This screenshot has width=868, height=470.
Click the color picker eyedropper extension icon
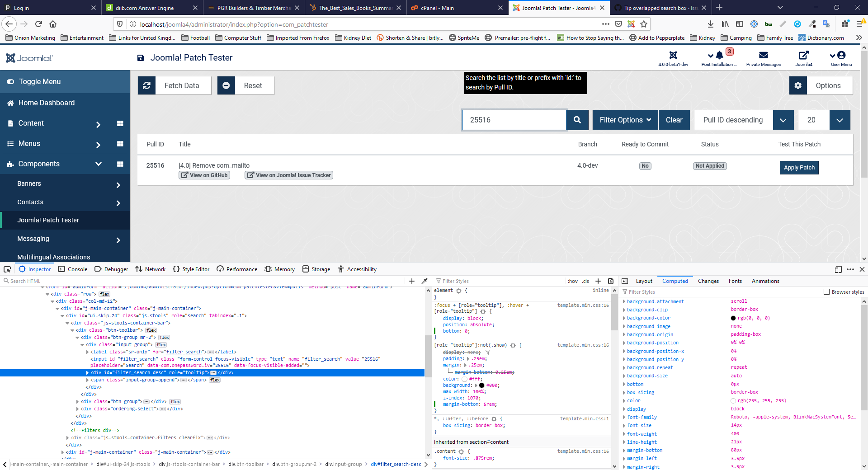(812, 24)
